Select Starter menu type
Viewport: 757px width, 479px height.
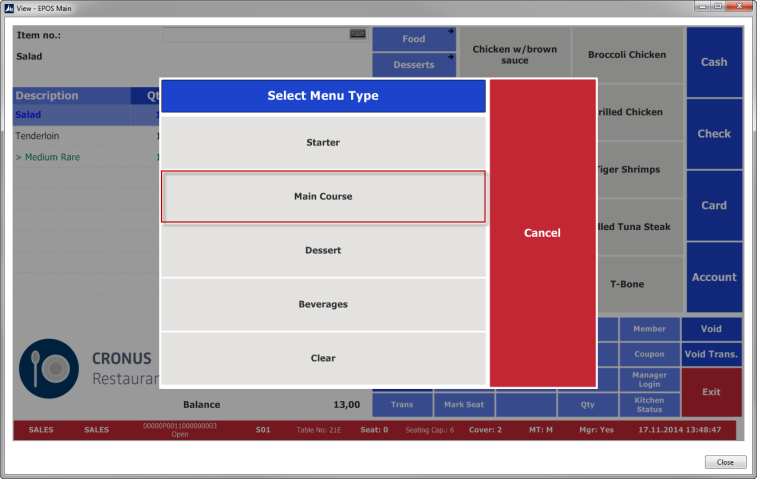tap(323, 143)
